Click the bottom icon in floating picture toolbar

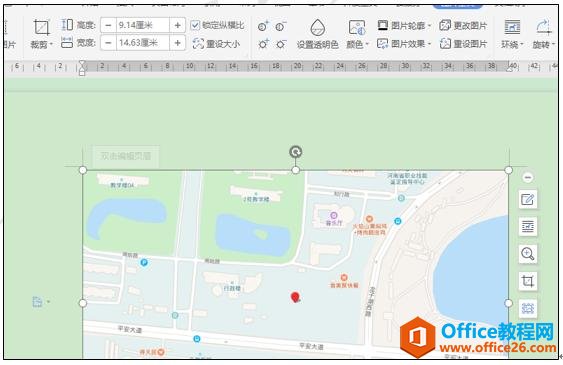[x=528, y=308]
